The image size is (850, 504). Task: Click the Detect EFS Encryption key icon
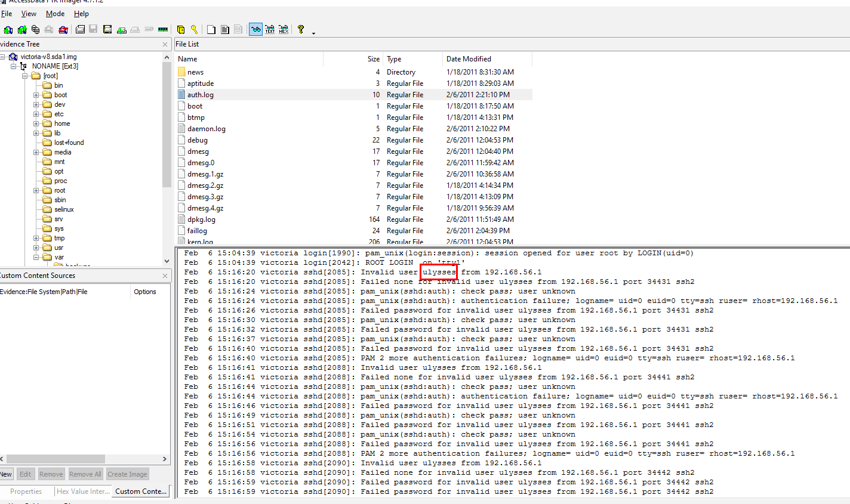pyautogui.click(x=194, y=29)
